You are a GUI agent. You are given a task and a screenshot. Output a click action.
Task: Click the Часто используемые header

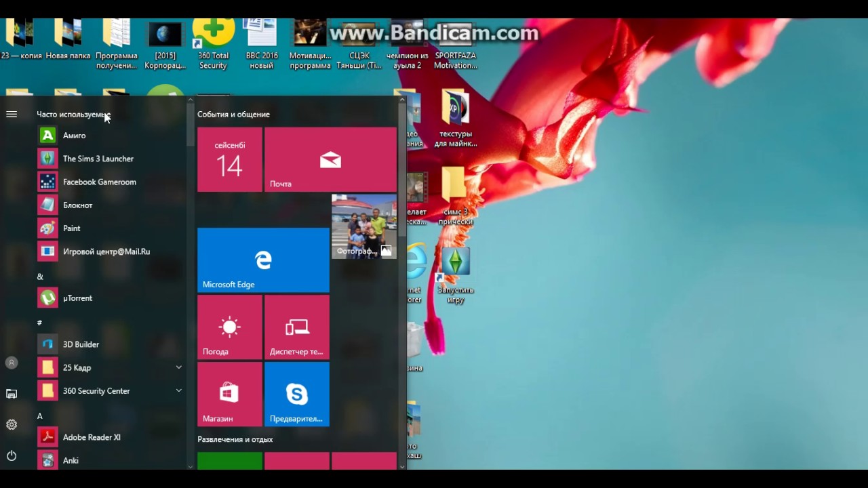(x=73, y=115)
